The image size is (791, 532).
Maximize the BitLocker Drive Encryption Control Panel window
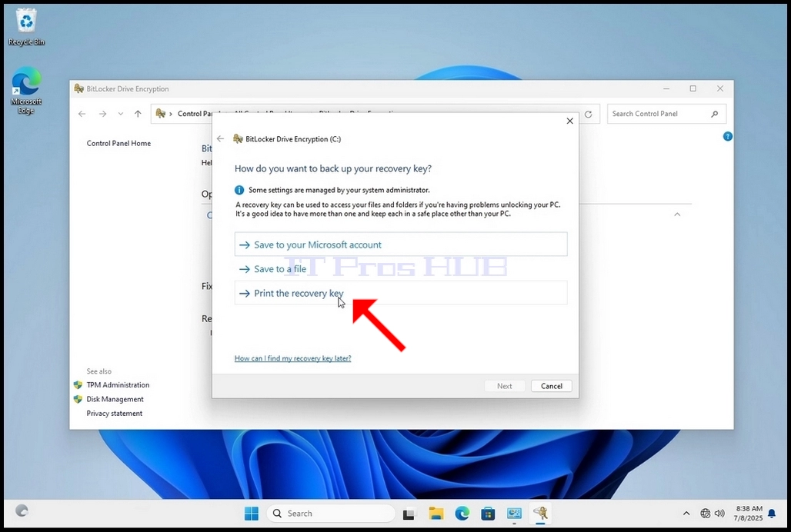693,88
